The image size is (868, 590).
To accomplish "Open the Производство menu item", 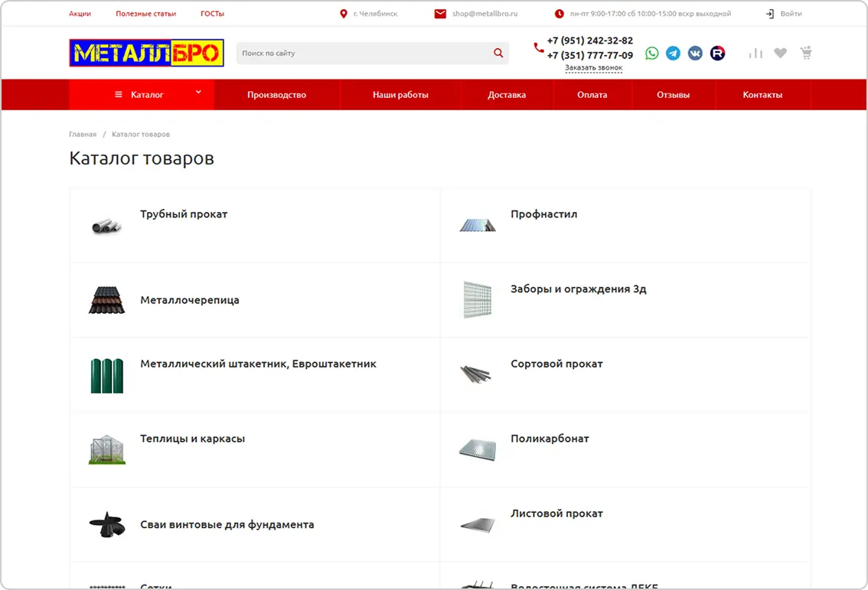I will [x=276, y=95].
